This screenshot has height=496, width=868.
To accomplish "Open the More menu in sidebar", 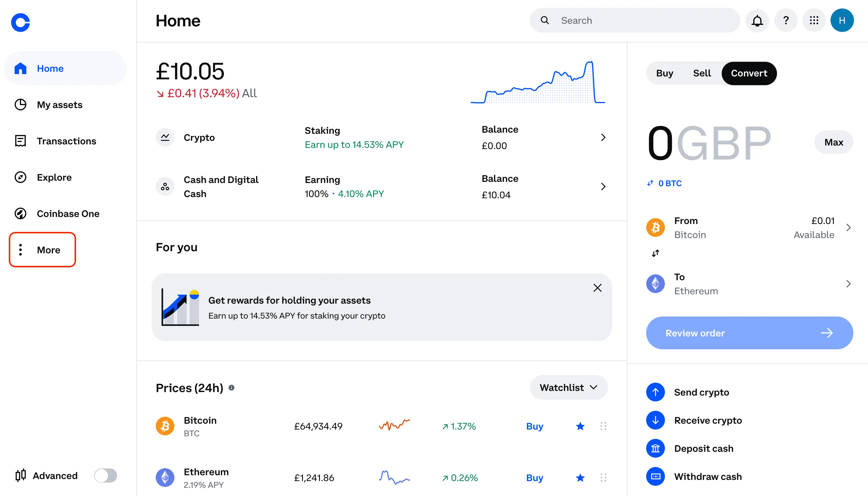I will point(42,250).
